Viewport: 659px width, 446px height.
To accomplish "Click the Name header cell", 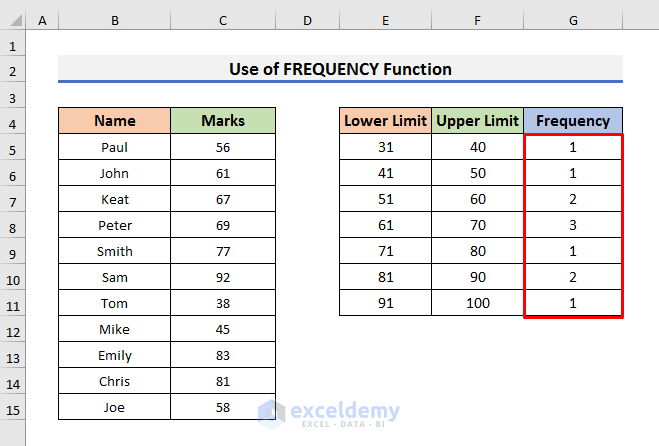I will point(115,121).
